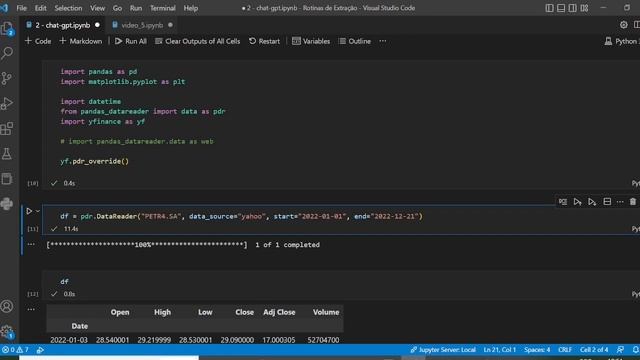
Task: Open notifications bell in status bar
Action: pos(635,350)
